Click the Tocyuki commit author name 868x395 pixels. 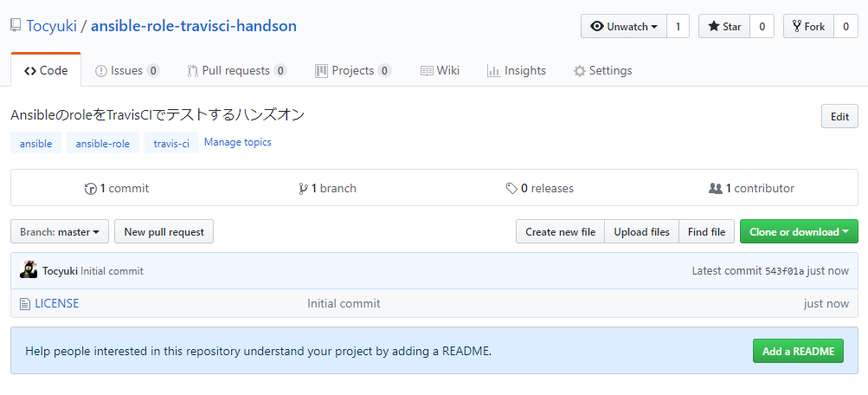point(60,271)
